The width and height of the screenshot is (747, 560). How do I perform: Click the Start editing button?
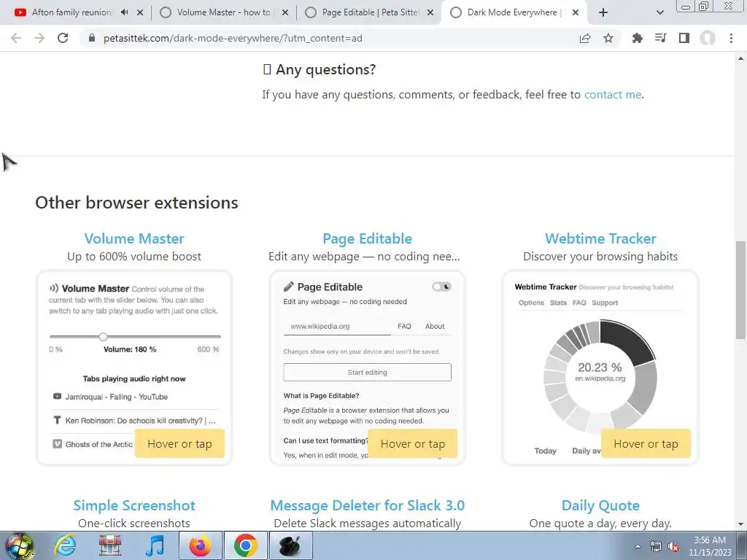point(368,373)
